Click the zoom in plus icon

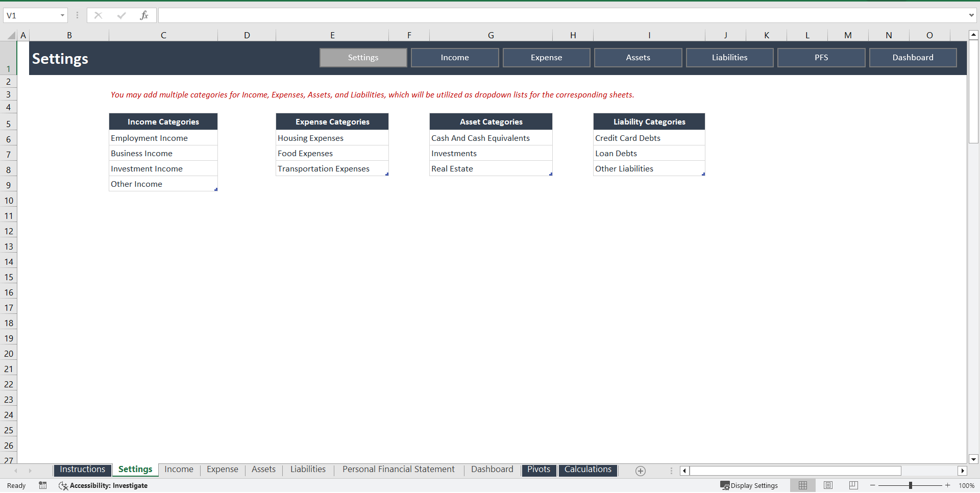tap(948, 485)
